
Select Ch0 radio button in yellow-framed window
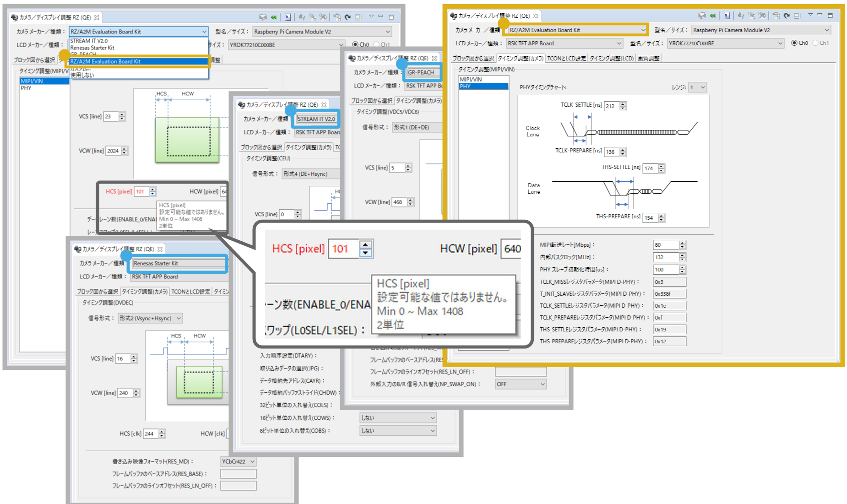[x=794, y=43]
